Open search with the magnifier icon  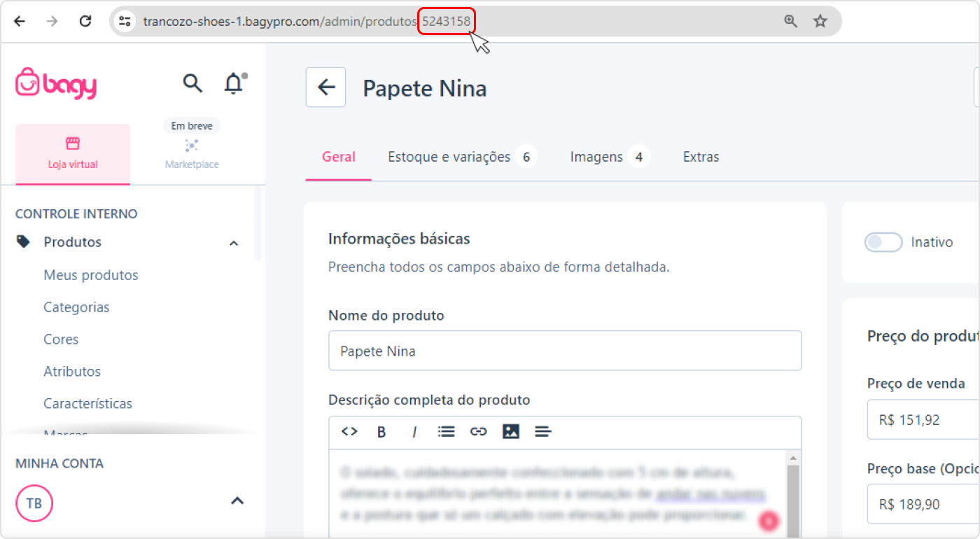[x=192, y=83]
